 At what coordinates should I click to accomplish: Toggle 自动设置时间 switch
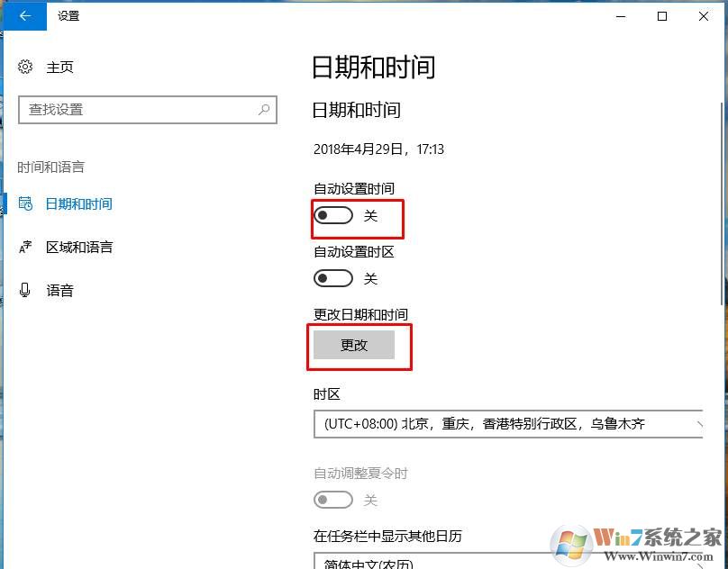tap(333, 215)
